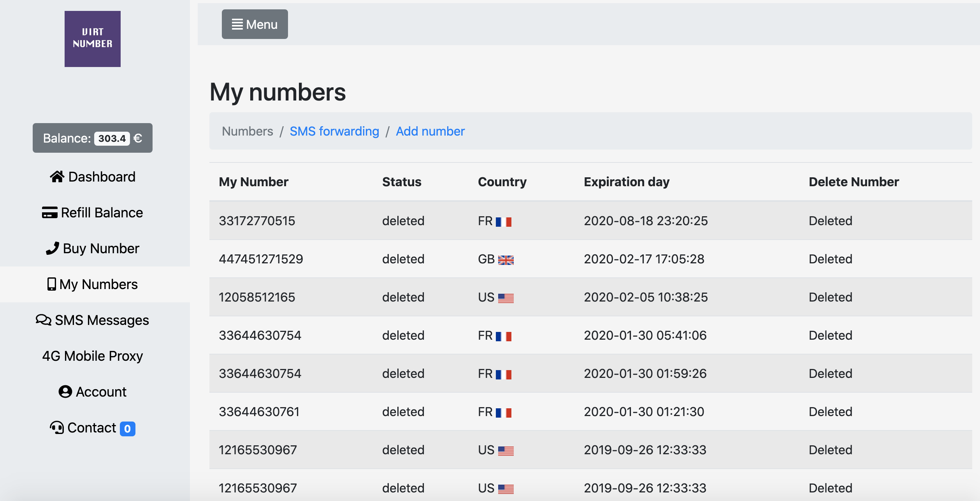Click the Virt Number logo
Viewport: 980px width, 501px height.
[x=93, y=39]
